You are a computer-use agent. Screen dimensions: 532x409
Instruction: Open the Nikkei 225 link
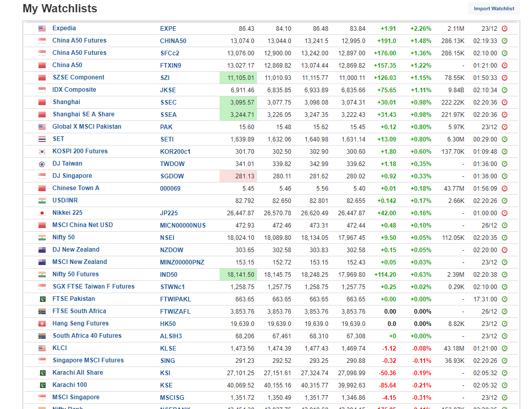click(x=67, y=213)
